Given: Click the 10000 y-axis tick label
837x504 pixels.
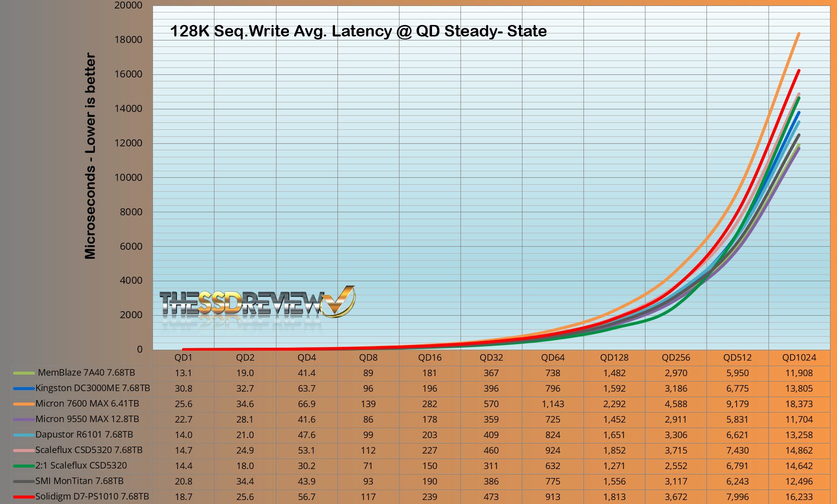Looking at the screenshot, I should click(x=128, y=177).
